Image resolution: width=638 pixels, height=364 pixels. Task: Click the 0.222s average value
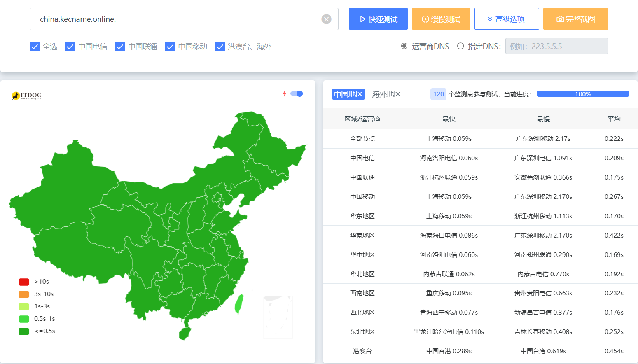614,139
